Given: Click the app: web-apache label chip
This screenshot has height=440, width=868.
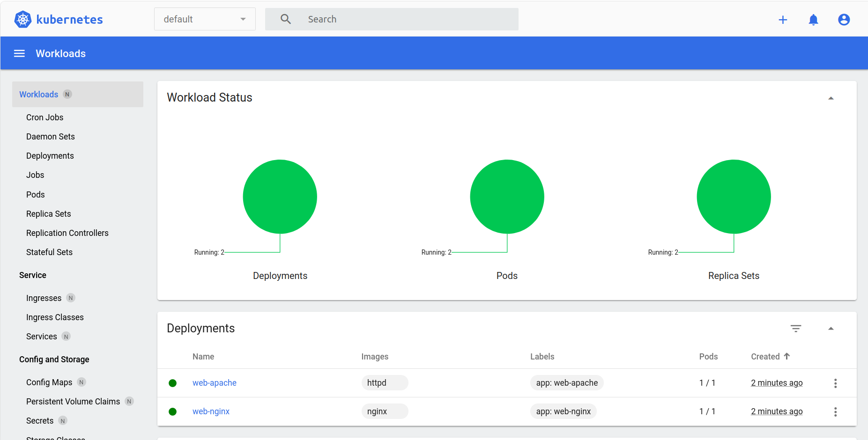Looking at the screenshot, I should click(567, 383).
